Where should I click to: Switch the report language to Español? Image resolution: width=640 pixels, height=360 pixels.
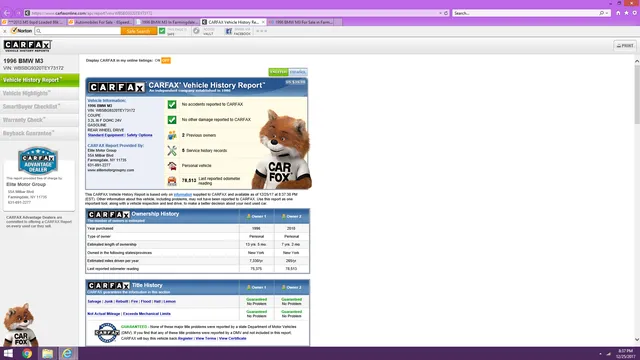click(298, 72)
